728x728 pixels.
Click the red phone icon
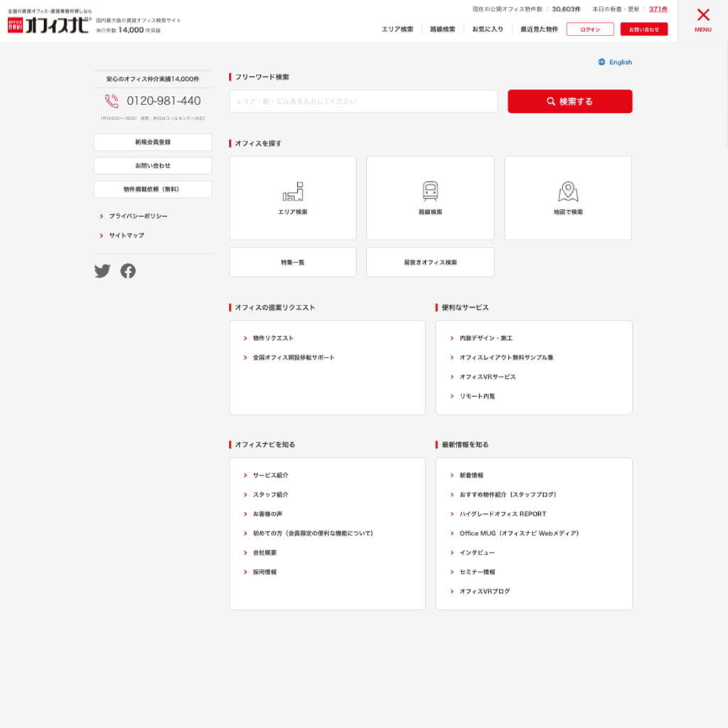click(112, 101)
